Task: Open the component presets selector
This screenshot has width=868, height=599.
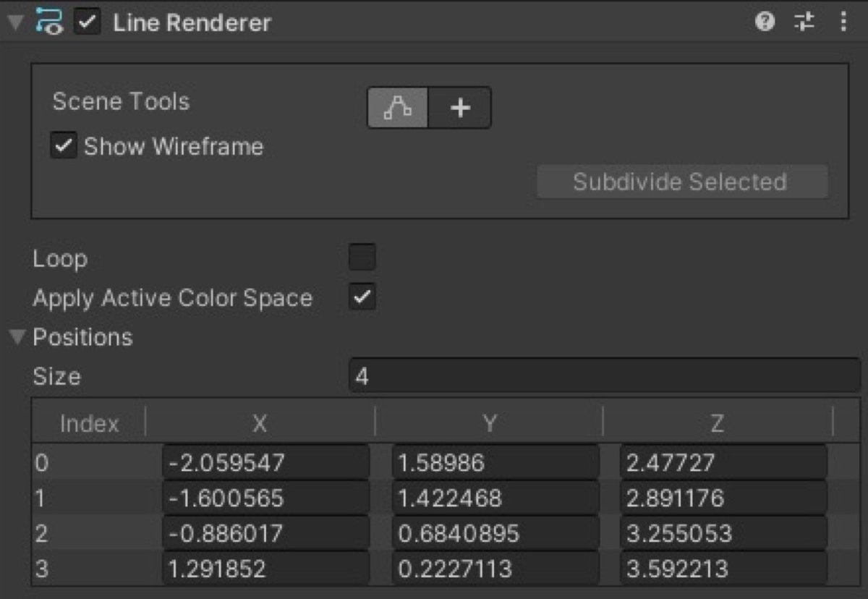Action: pos(803,22)
